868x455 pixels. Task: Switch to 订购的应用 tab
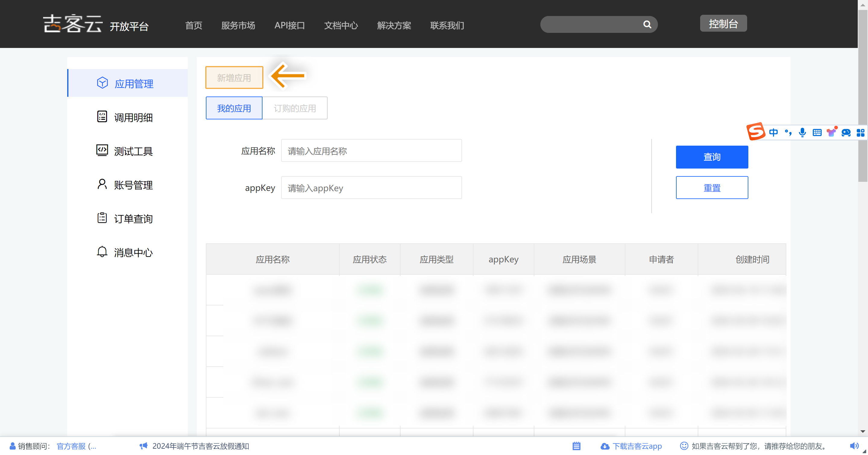coord(294,108)
